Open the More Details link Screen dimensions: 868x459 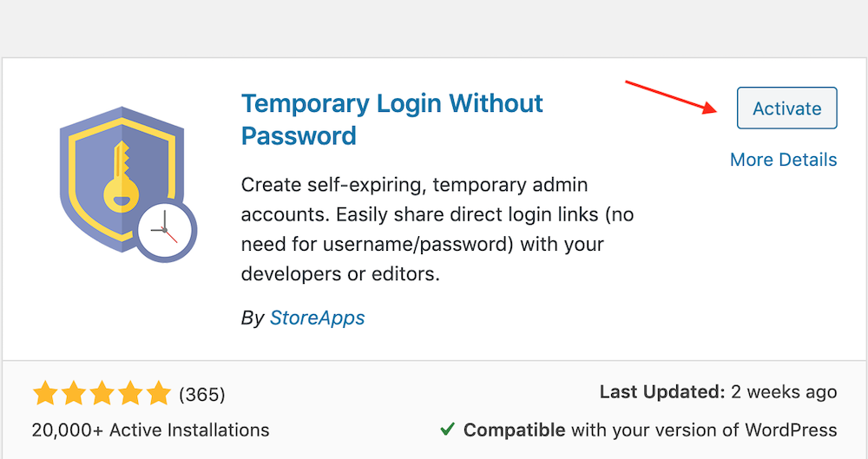(783, 160)
